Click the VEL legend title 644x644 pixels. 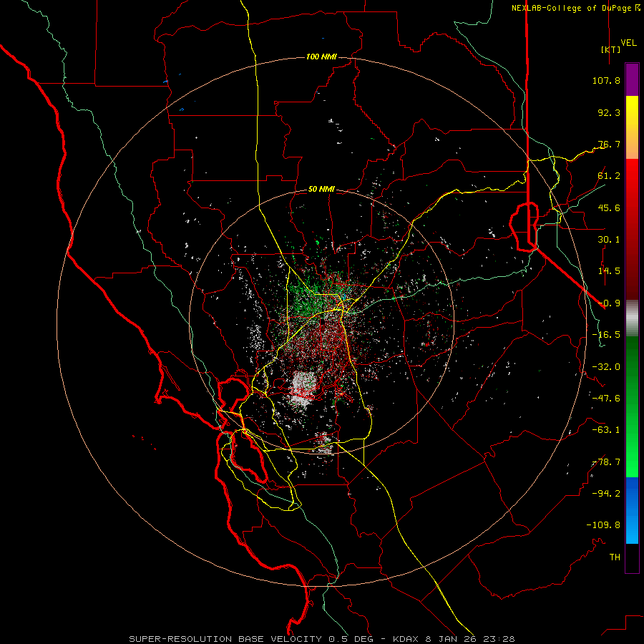point(628,43)
